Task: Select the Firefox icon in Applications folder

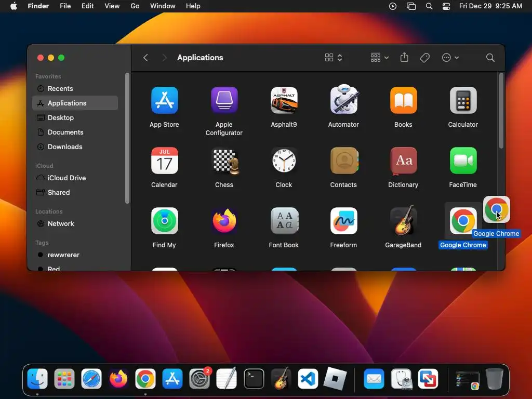Action: (x=224, y=221)
